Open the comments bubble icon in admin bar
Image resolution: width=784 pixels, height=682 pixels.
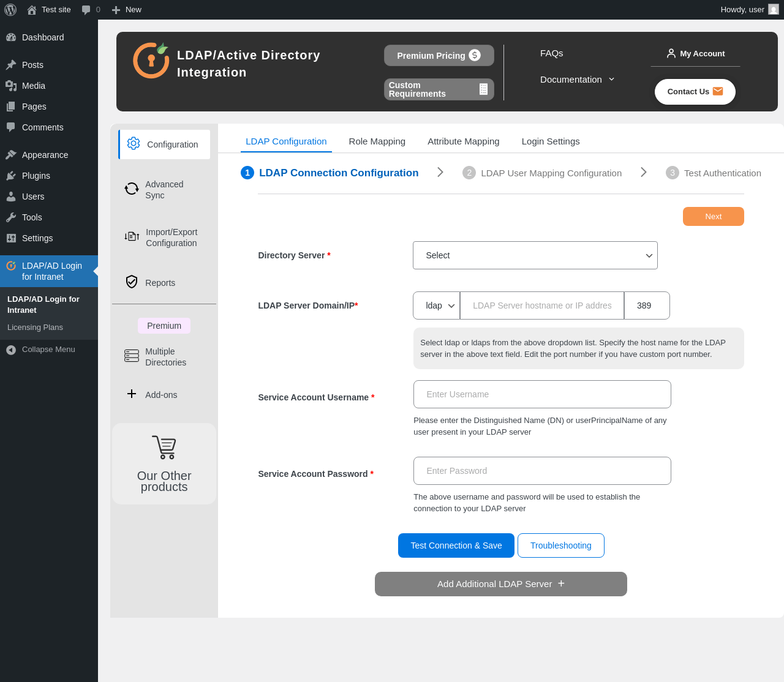coord(86,10)
